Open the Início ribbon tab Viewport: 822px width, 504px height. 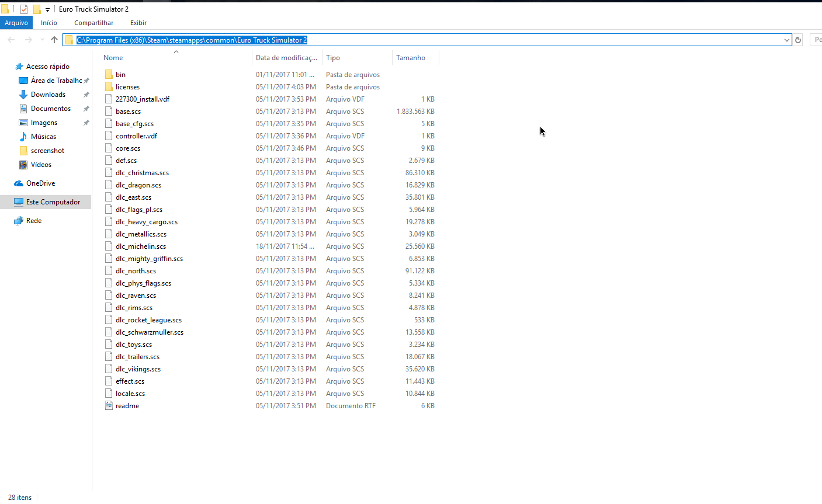click(x=49, y=23)
